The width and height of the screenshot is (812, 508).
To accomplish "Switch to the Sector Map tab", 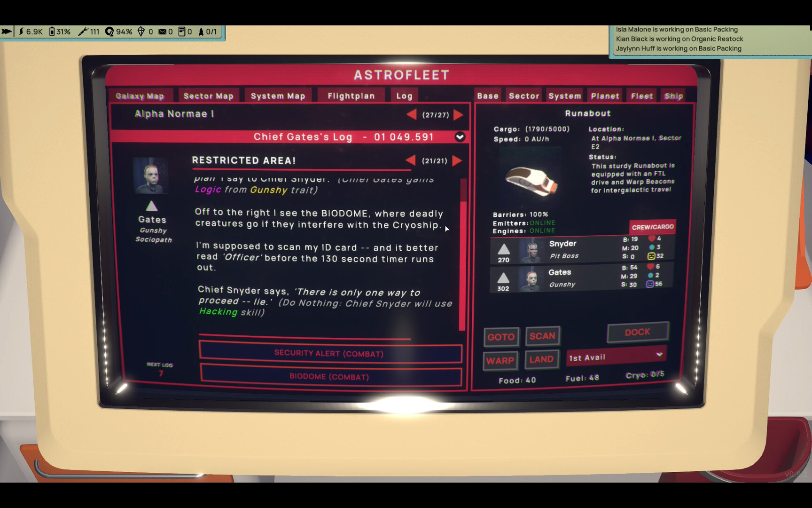I will pyautogui.click(x=208, y=96).
